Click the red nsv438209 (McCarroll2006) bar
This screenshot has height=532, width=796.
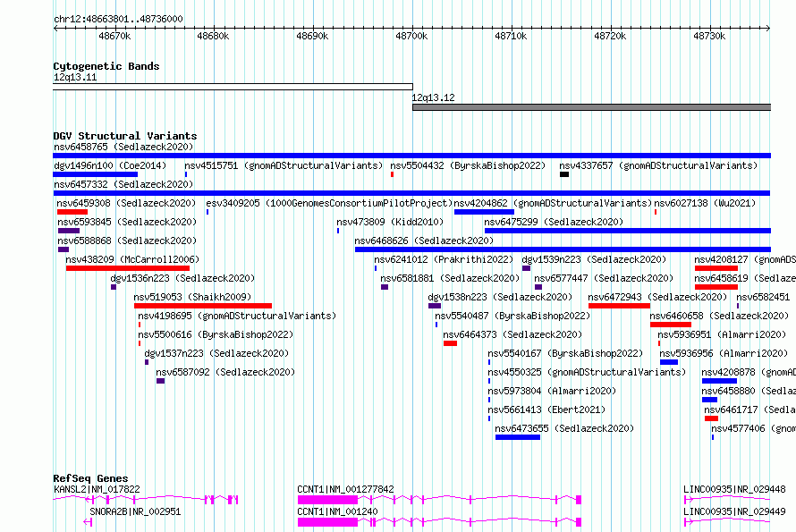(x=127, y=268)
